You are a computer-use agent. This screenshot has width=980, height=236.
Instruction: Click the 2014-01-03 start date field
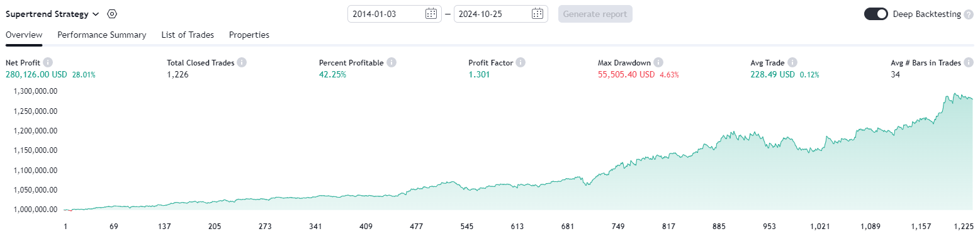click(395, 14)
